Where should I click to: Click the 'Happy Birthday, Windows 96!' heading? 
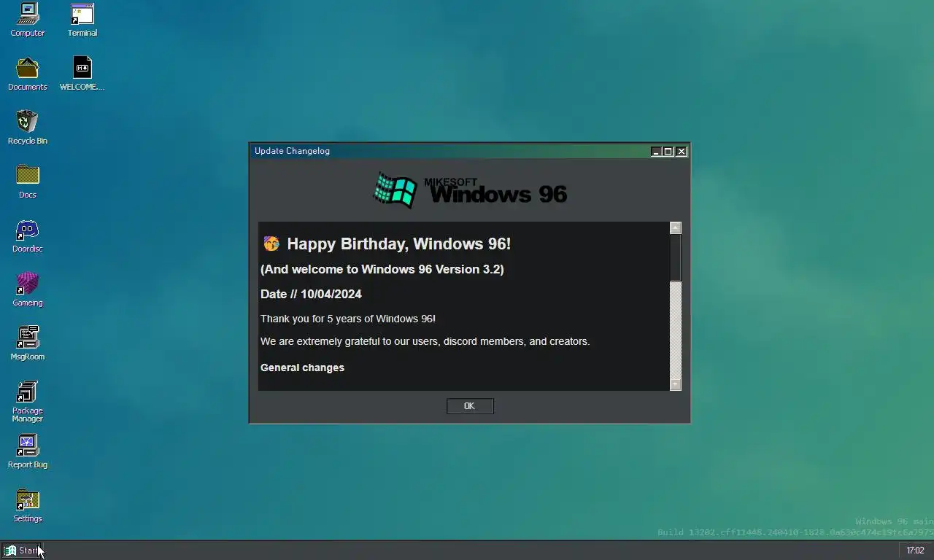[x=399, y=244]
